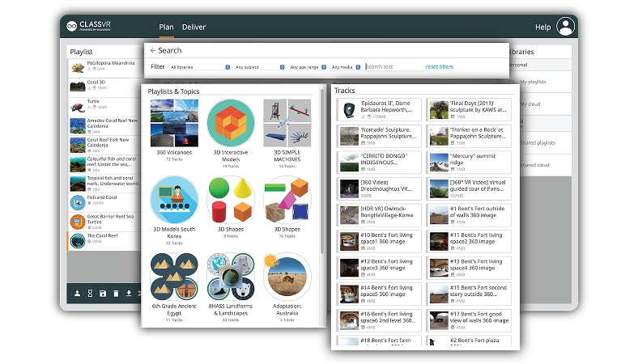Click the person icon in playlist toolbar
Screen dimensions: 638x364
[x=77, y=294]
